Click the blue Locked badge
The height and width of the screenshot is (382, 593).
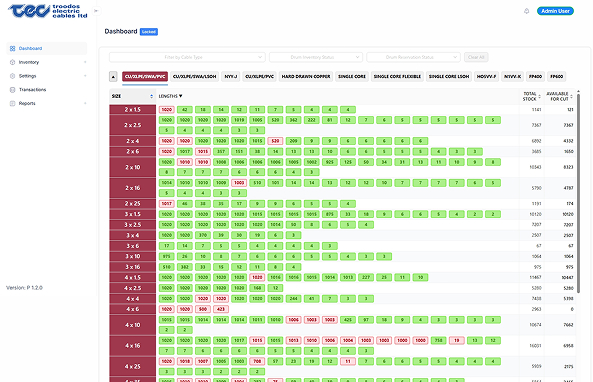149,32
